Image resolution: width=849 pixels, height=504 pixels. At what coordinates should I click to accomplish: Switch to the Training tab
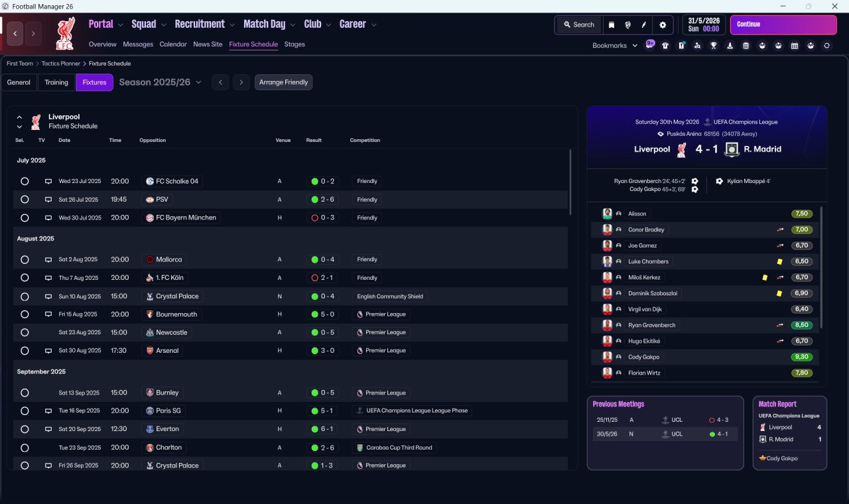pos(56,82)
